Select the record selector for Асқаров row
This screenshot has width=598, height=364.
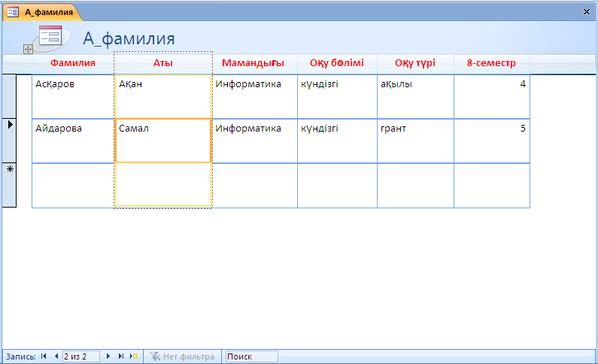tap(9, 96)
